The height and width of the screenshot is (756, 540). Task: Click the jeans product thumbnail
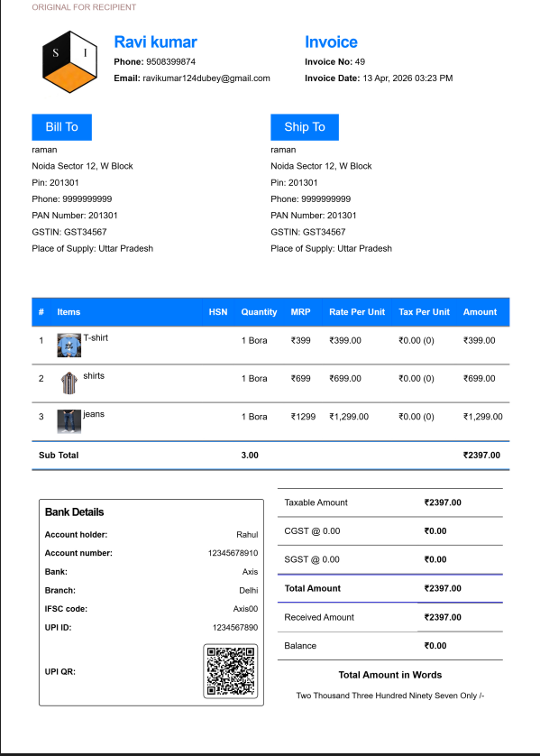[x=69, y=421]
